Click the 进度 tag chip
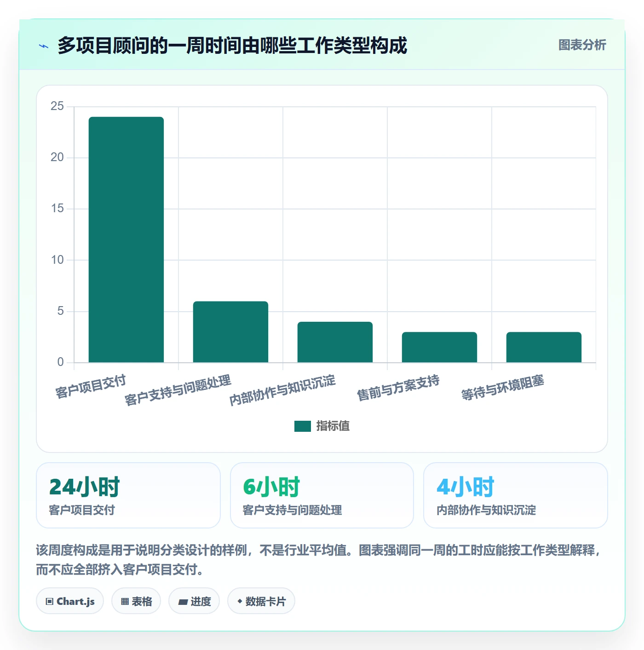 pos(194,601)
